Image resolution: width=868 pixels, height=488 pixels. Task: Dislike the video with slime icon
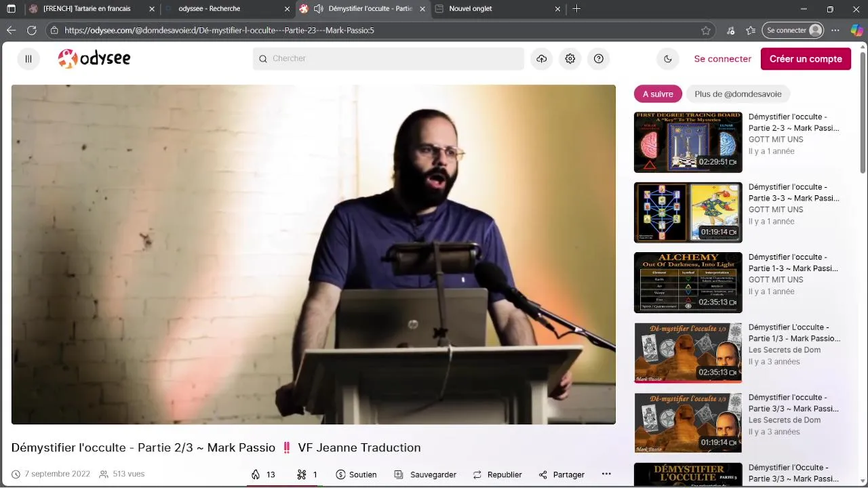pyautogui.click(x=307, y=474)
